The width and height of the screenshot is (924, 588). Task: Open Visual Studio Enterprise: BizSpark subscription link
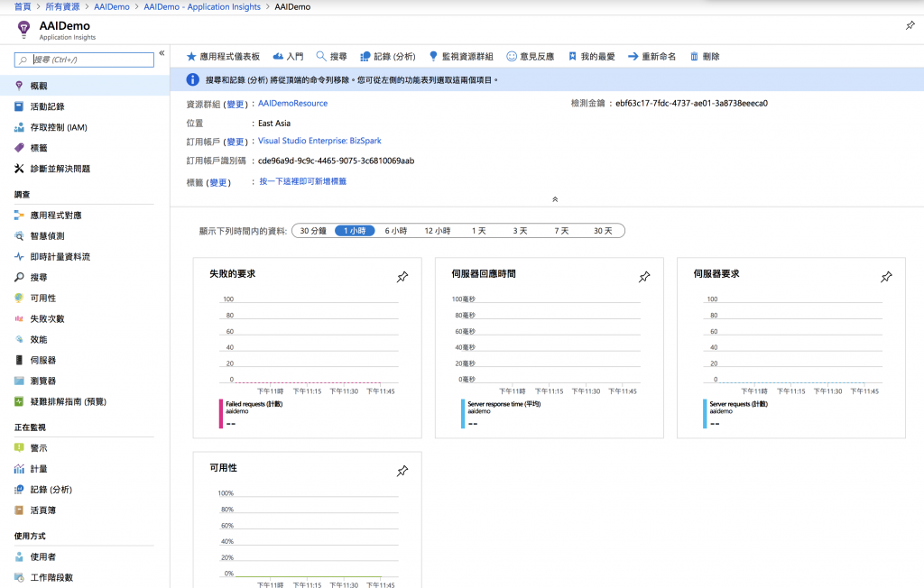319,141
